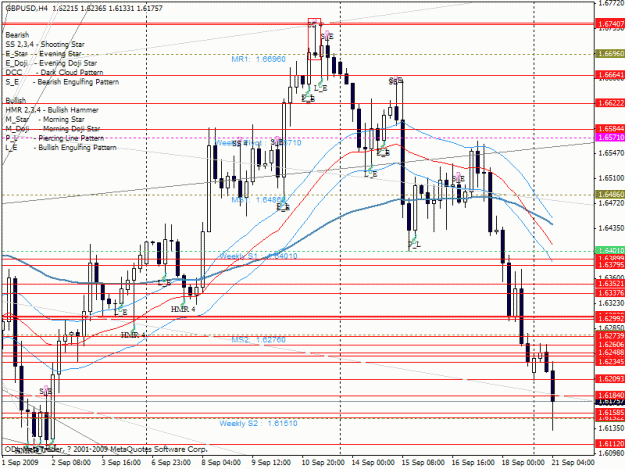Click the 1.65100 price scale value
625x469 pixels.
pyautogui.click(x=611, y=178)
